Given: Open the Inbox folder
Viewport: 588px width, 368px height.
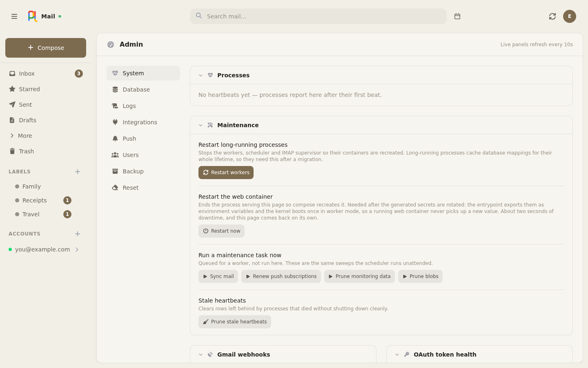Looking at the screenshot, I should point(46,74).
